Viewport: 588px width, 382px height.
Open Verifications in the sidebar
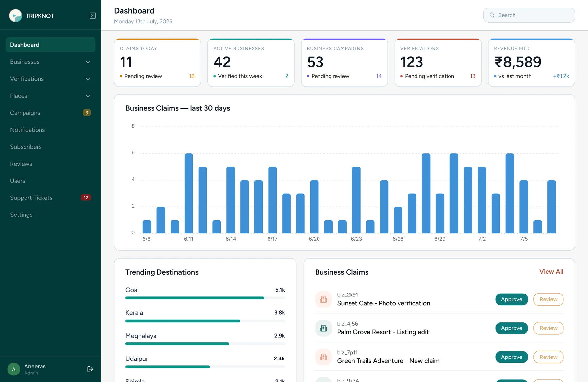coord(50,79)
